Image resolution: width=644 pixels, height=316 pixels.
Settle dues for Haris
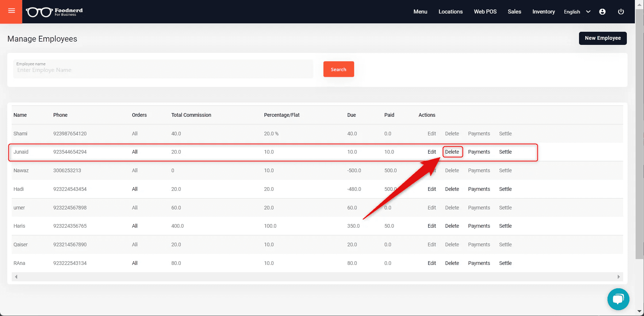click(505, 226)
